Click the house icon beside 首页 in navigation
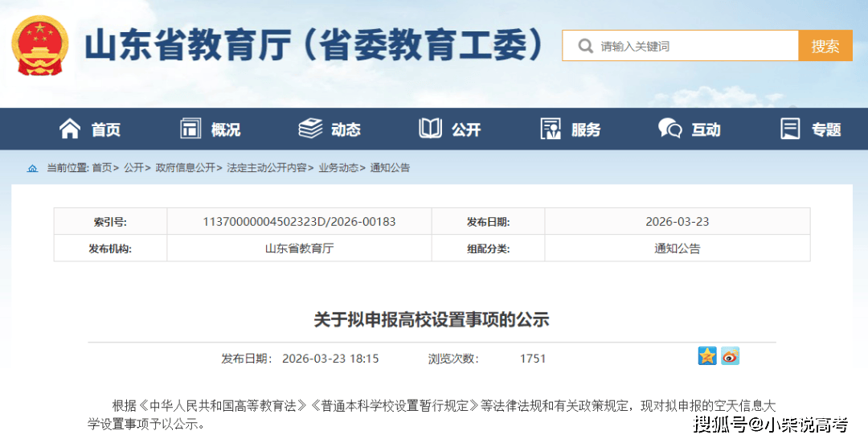The height and width of the screenshot is (443, 868). tap(70, 129)
